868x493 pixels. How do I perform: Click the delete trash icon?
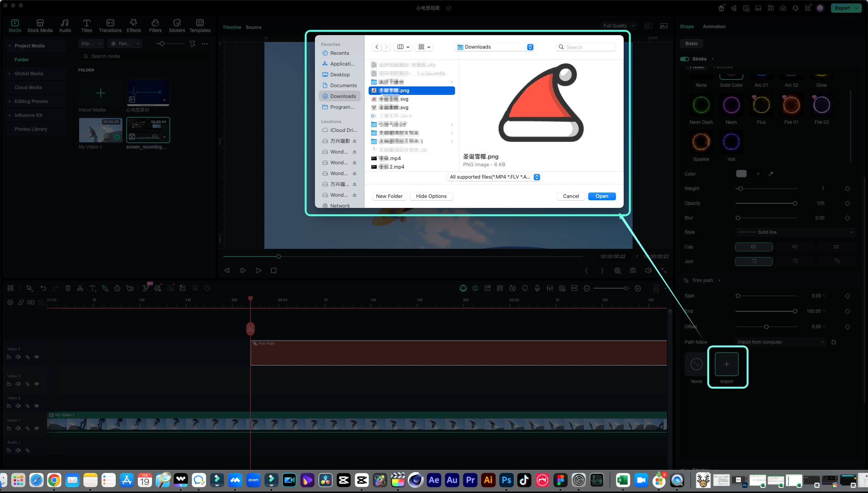(x=68, y=288)
